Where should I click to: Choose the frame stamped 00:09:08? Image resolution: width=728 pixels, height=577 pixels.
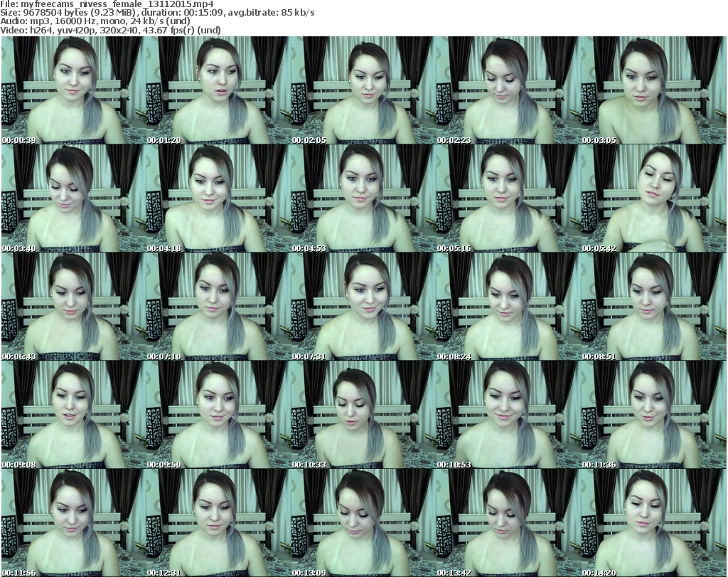[73, 415]
